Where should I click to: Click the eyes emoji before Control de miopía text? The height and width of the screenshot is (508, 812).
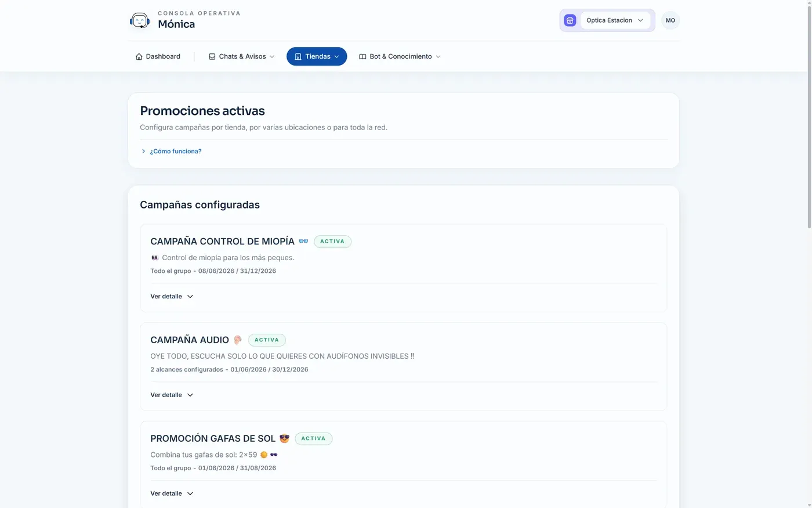pyautogui.click(x=155, y=258)
